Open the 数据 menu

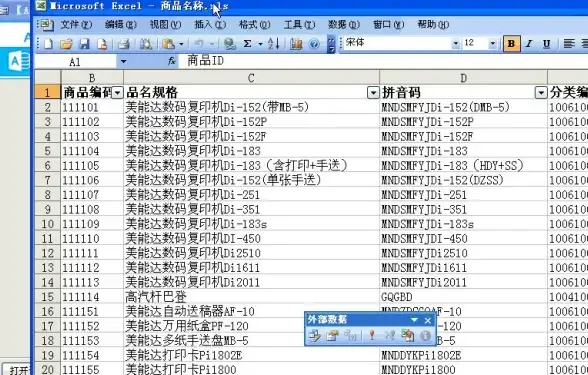(344, 25)
